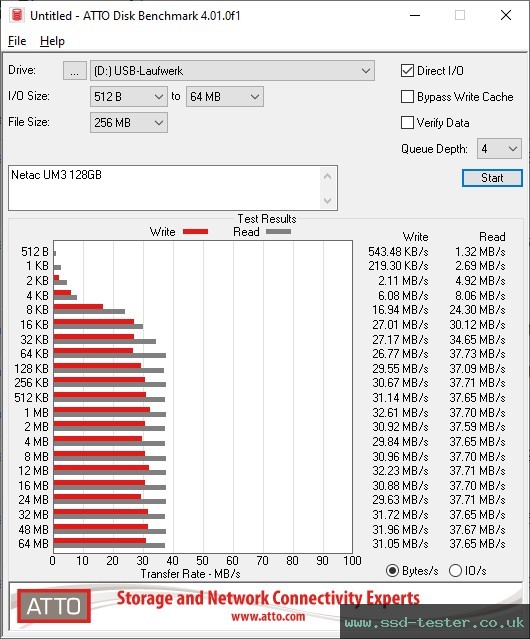Click the 31.14 MB/s write value

(x=400, y=398)
